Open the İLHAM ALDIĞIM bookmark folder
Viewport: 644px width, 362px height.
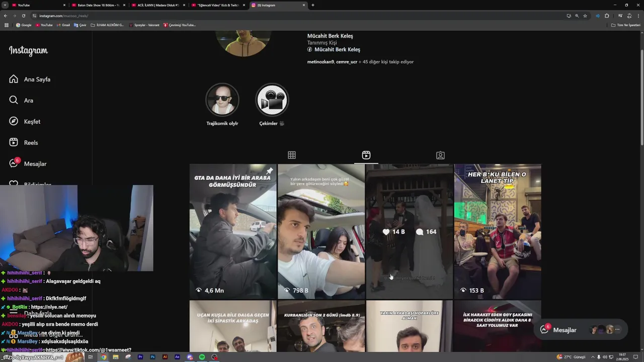point(107,25)
